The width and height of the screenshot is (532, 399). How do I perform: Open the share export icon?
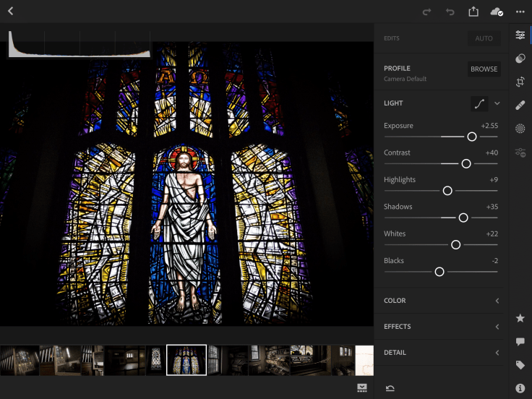(x=473, y=12)
